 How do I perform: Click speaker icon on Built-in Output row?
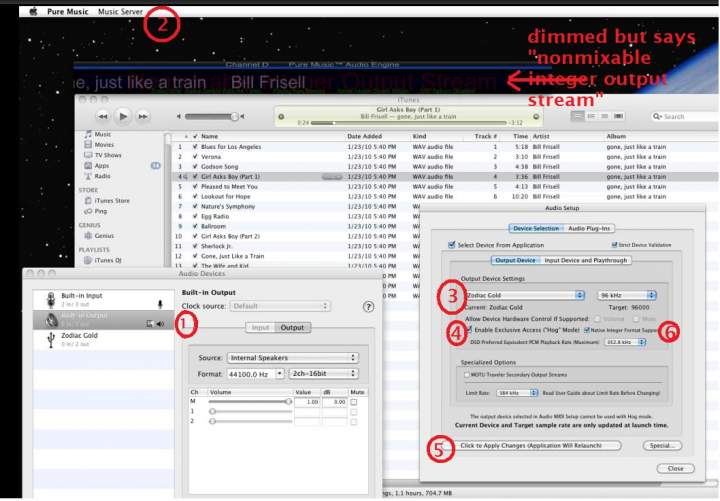pos(160,324)
